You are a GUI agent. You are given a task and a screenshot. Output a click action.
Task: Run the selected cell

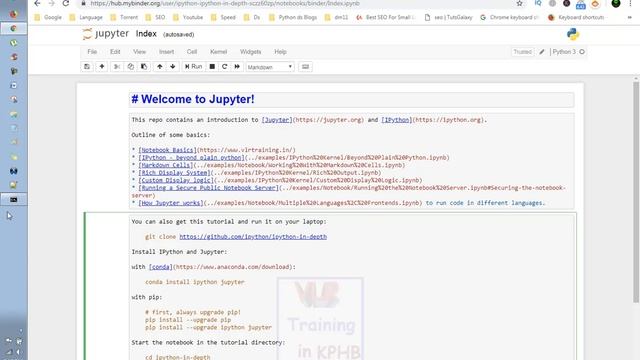pyautogui.click(x=193, y=67)
